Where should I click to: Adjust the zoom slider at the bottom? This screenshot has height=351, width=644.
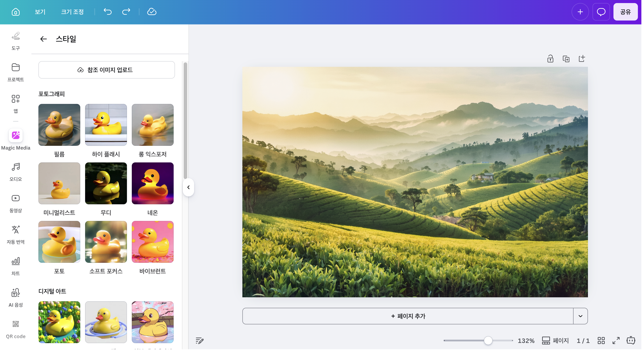[x=488, y=340]
